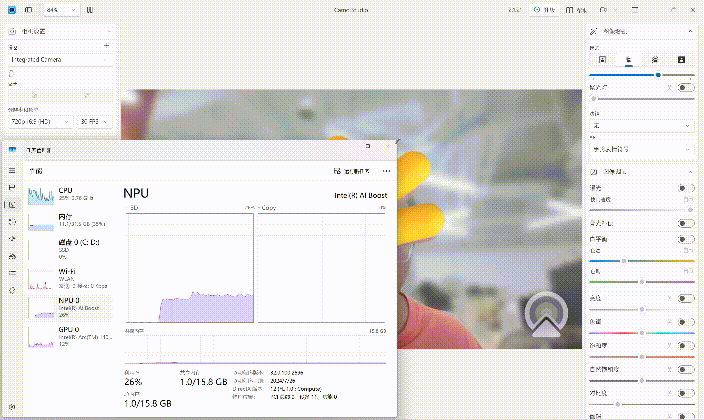Toggle the third switch in the image adjustments panel
The width and height of the screenshot is (704, 420).
pos(685,239)
